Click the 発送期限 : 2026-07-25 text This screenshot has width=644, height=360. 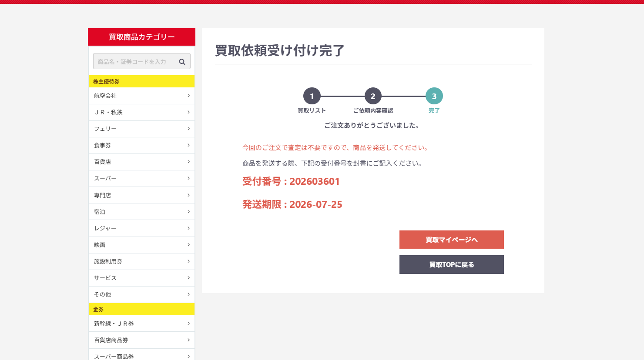point(292,204)
